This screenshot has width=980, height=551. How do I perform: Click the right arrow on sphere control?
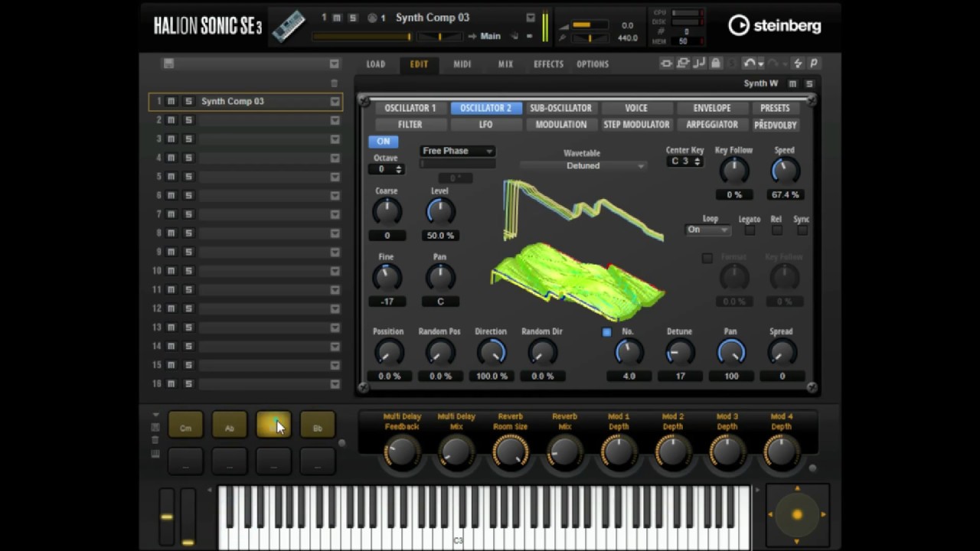(x=823, y=515)
